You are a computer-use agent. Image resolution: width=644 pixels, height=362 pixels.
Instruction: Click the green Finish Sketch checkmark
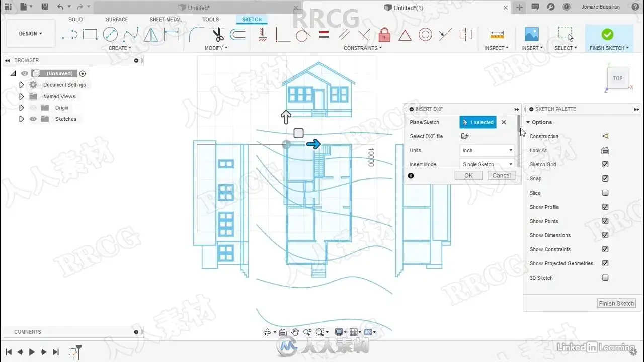coord(607,34)
